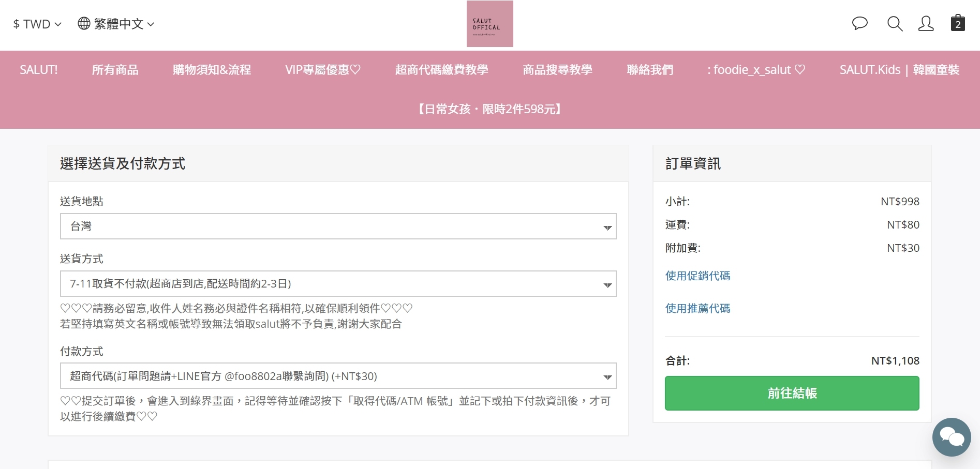Open the user account icon

(x=926, y=24)
